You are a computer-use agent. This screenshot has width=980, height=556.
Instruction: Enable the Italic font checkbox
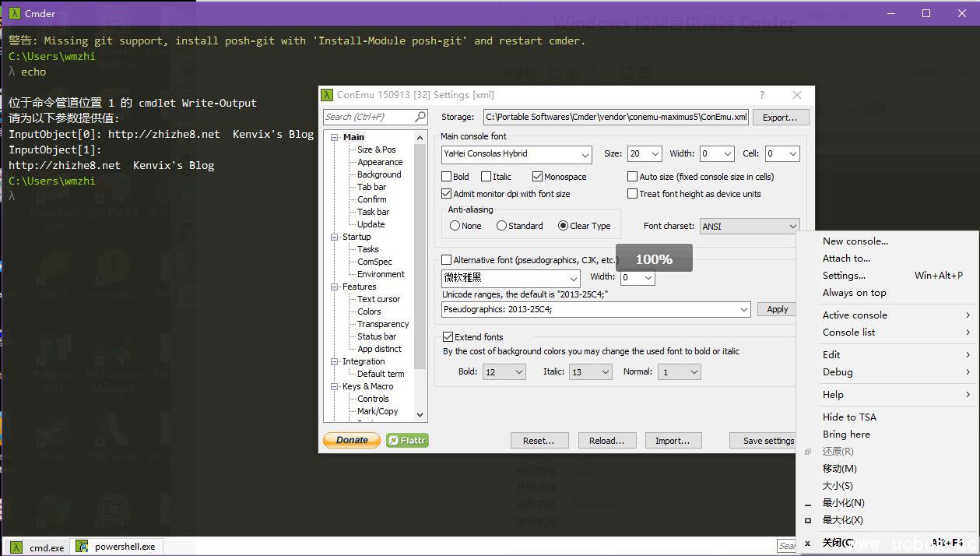click(x=486, y=177)
